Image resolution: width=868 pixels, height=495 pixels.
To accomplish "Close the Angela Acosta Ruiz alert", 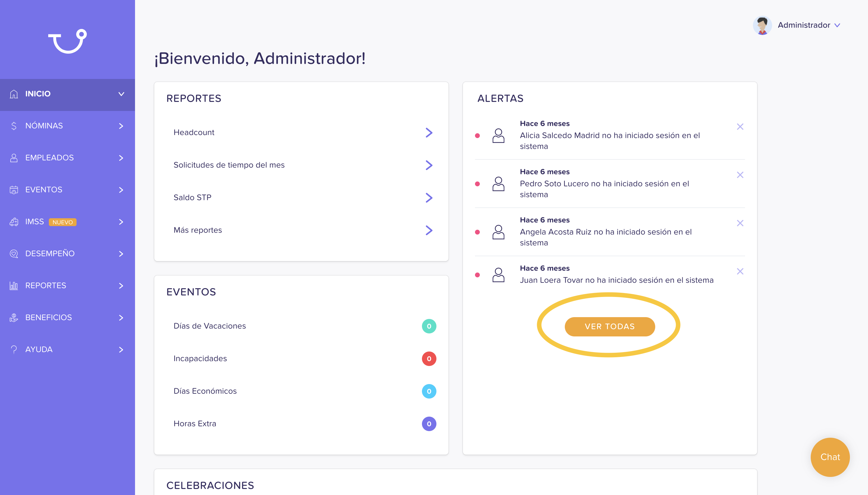I will [x=740, y=223].
